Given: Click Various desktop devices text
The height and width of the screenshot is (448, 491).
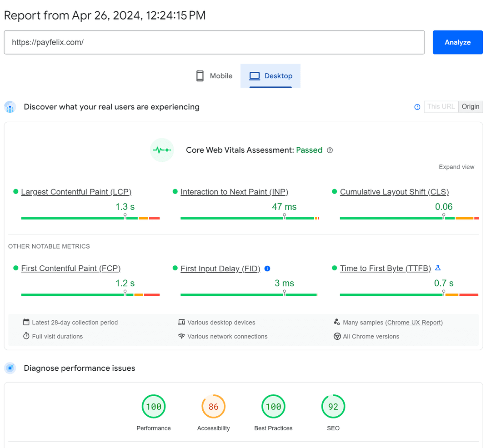Looking at the screenshot, I should (x=221, y=322).
